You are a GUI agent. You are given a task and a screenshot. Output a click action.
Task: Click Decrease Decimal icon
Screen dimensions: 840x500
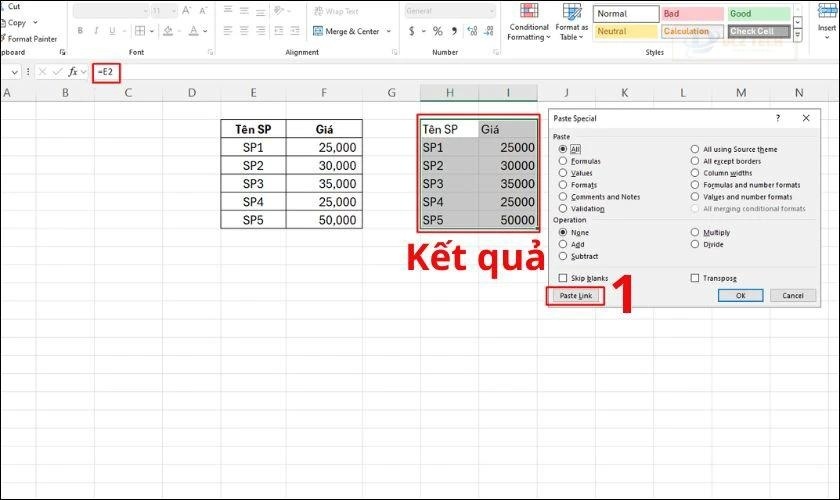tap(489, 31)
